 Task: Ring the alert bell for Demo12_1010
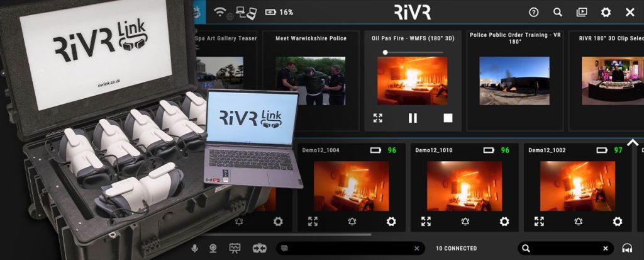pos(465,222)
